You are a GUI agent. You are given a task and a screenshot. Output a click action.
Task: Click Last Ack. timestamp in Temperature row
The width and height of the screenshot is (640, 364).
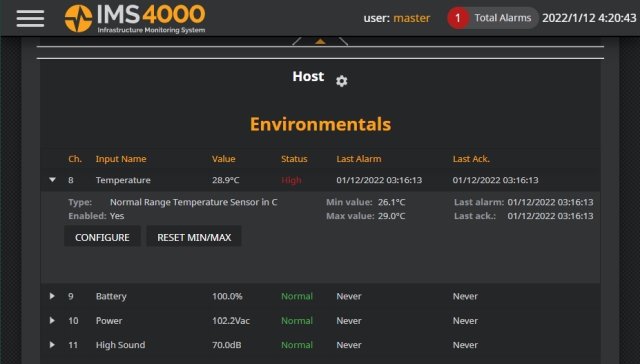(496, 180)
